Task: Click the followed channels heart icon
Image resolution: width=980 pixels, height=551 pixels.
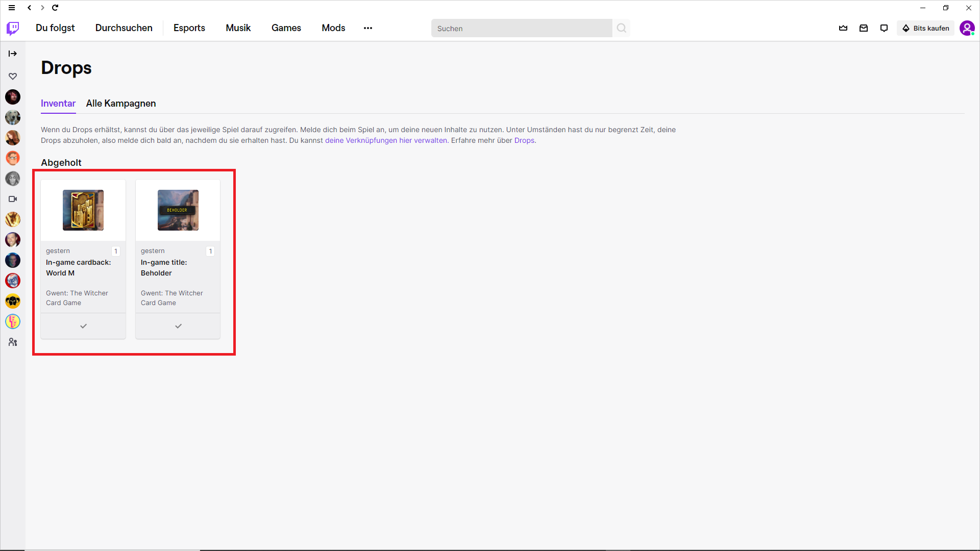Action: click(13, 76)
